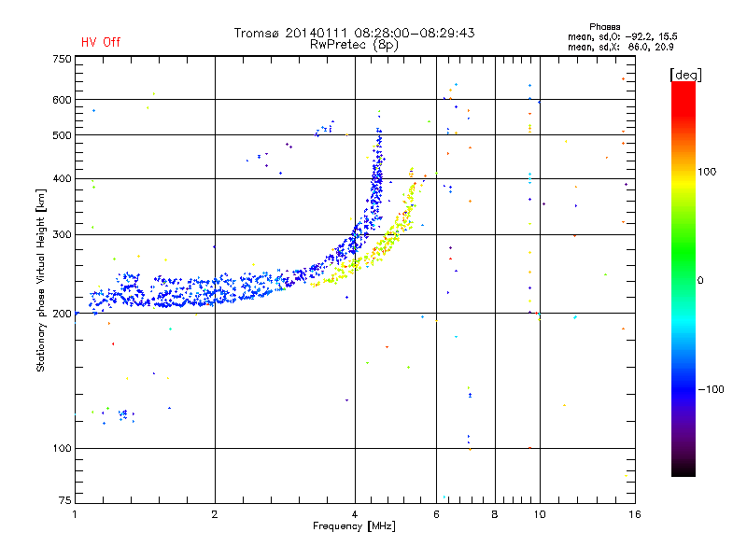Click the phase color scale bar
The image size is (747, 560).
(x=684, y=278)
